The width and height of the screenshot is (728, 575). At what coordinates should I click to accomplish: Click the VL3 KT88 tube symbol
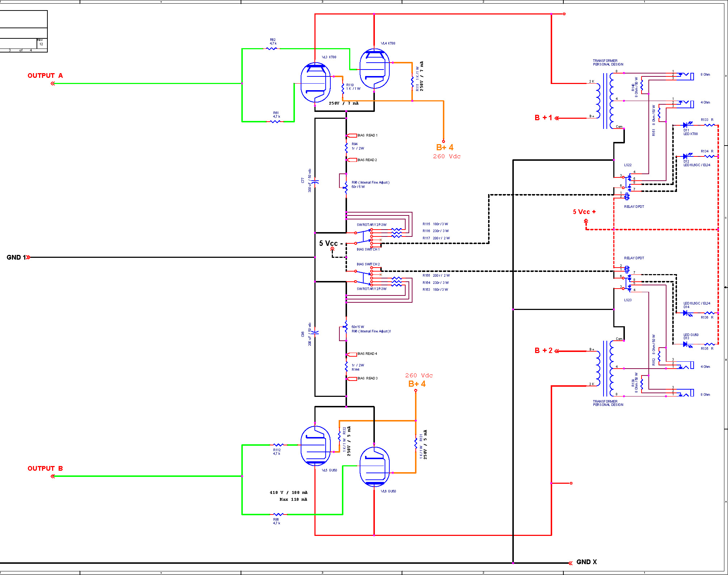point(315,83)
